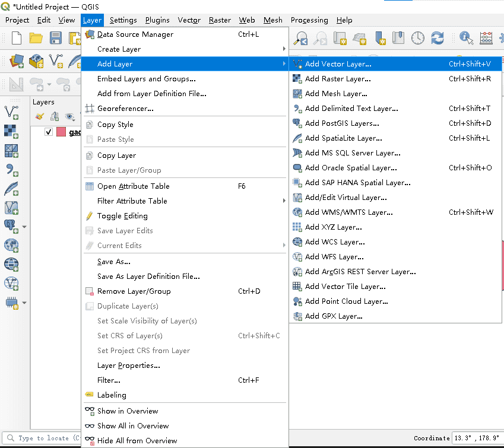Toggle visibility checkbox of the gadm layer
504x448 pixels.
coord(49,132)
